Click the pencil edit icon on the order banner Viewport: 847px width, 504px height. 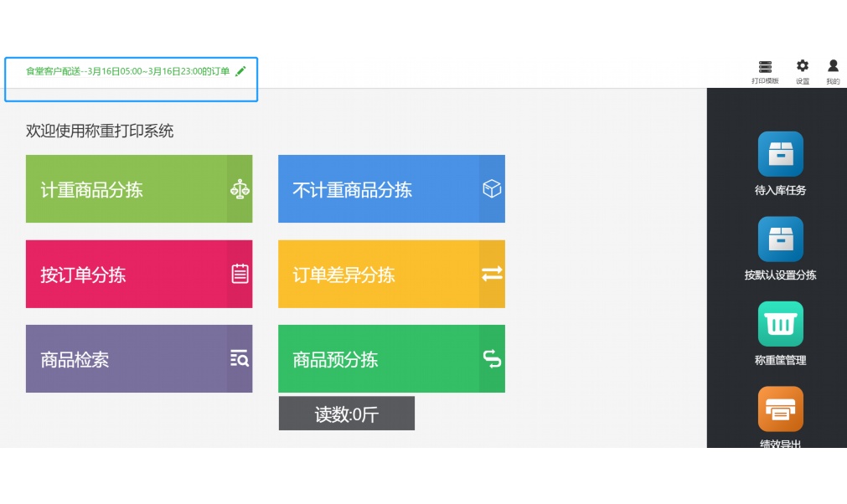(240, 71)
